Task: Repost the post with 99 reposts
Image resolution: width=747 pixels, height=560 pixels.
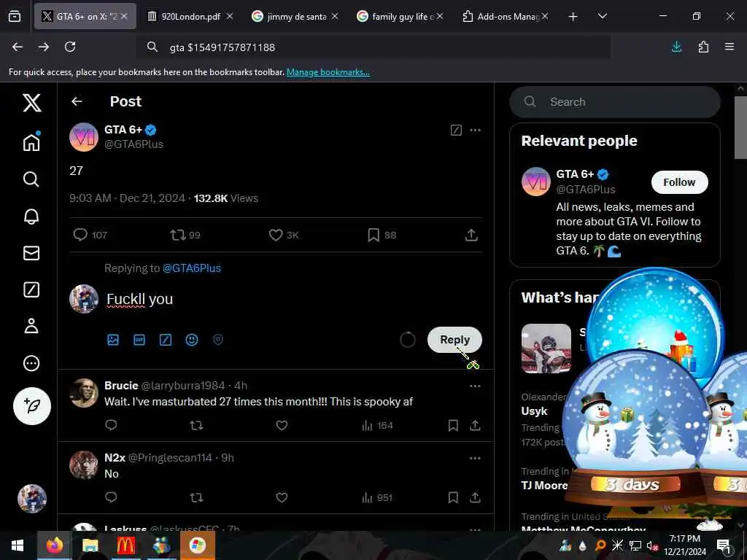Action: pyautogui.click(x=185, y=235)
